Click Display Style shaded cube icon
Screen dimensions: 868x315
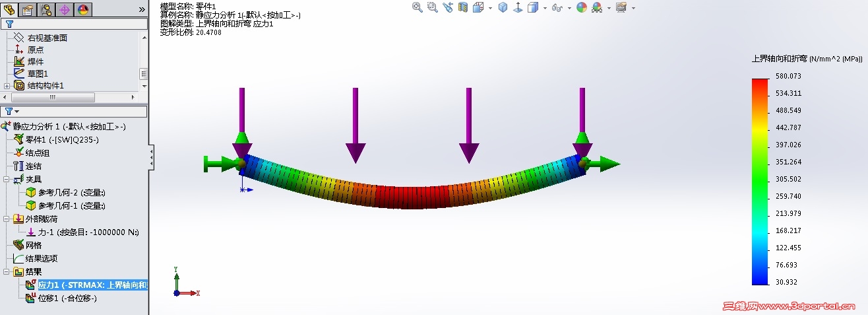(533, 7)
